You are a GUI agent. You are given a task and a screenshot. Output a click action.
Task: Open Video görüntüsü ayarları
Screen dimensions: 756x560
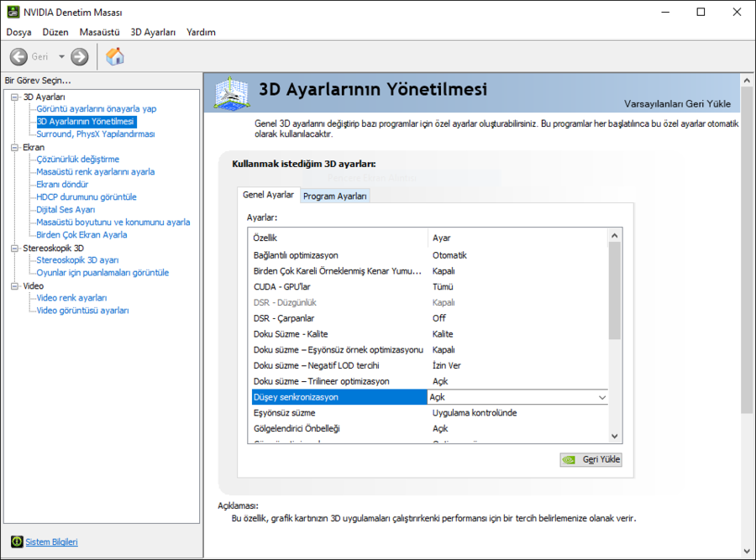(83, 311)
